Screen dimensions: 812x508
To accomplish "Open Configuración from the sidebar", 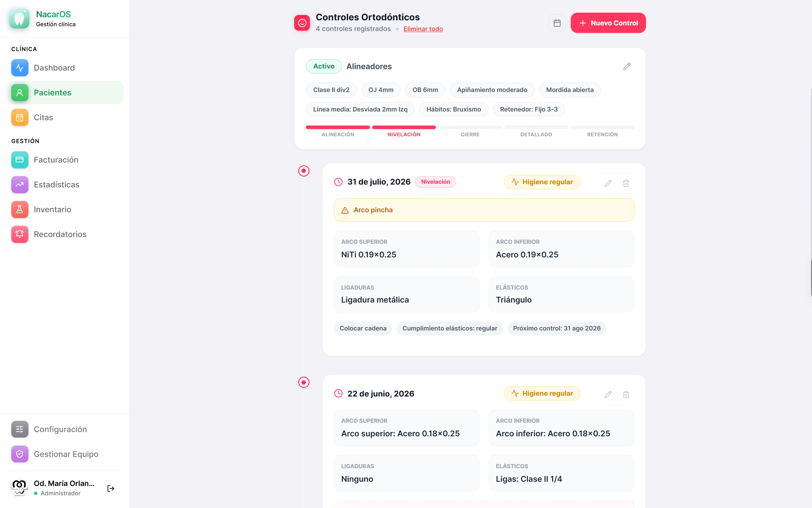I will click(65, 429).
